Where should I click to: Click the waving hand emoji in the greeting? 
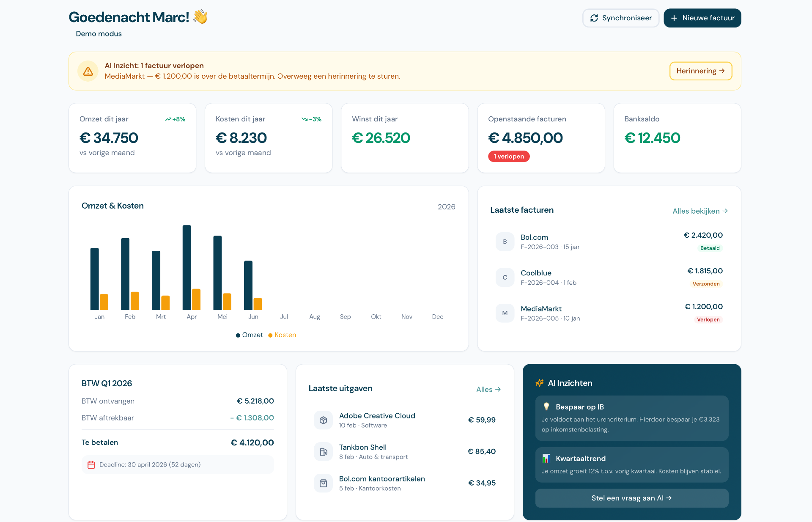pyautogui.click(x=200, y=17)
